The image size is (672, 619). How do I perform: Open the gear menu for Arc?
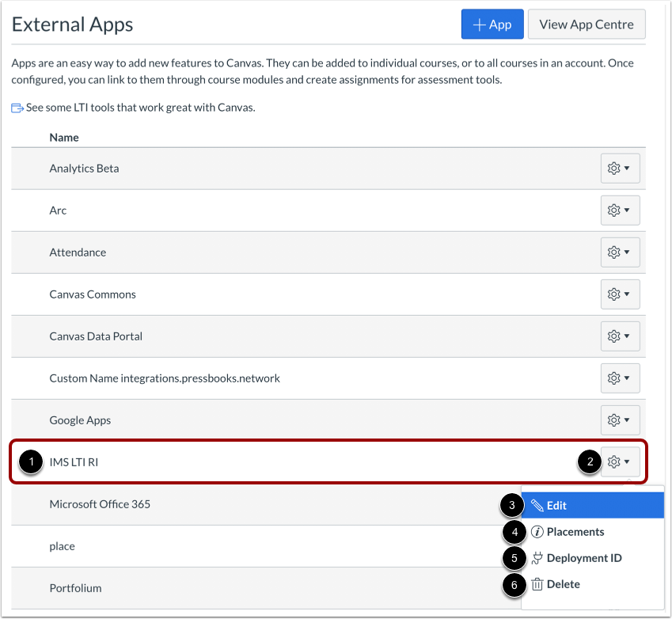(619, 211)
